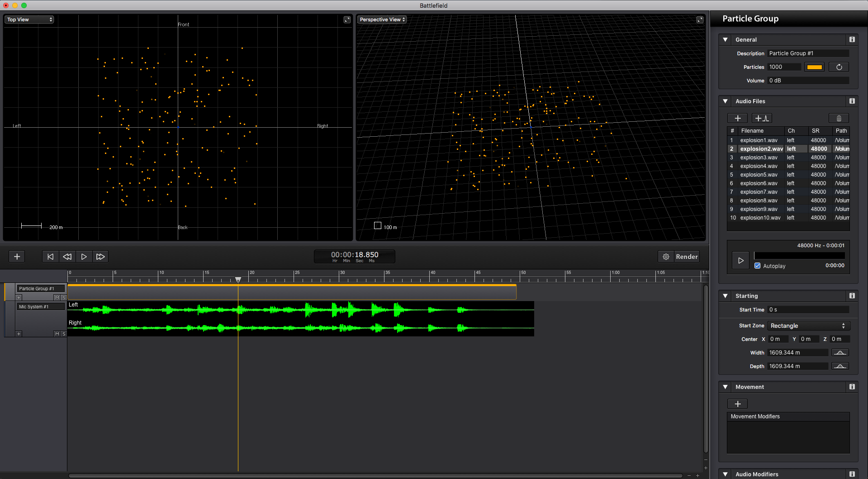Image resolution: width=868 pixels, height=479 pixels.
Task: Select the explosion3.wav row
Action: click(x=788, y=158)
